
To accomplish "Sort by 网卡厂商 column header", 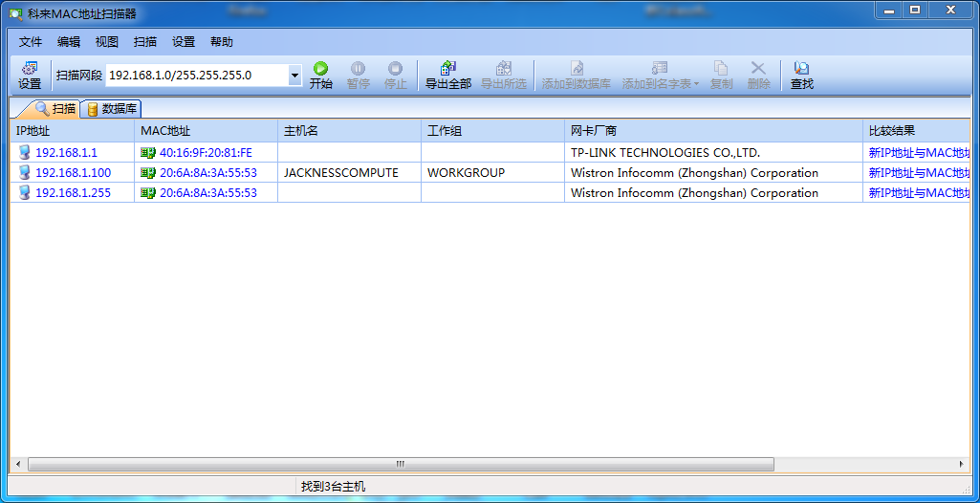I will pyautogui.click(x=713, y=131).
